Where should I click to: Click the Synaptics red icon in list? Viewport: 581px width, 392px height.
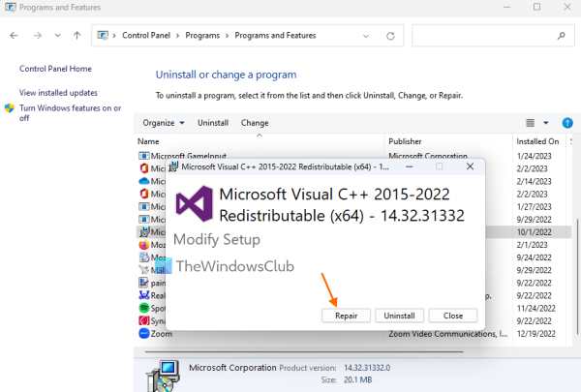point(143,320)
